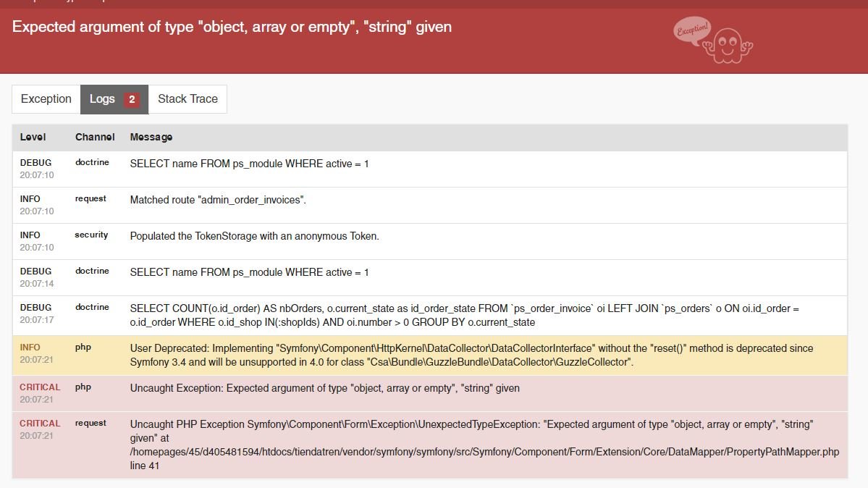The height and width of the screenshot is (488, 868).
Task: Click the doctrine channel in the 20:07:17 row
Action: pyautogui.click(x=92, y=307)
